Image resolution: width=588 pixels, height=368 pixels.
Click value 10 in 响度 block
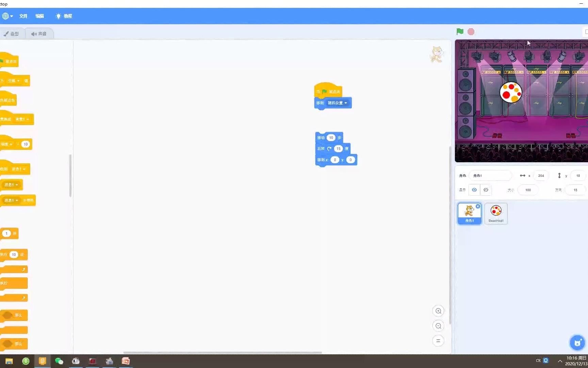click(26, 144)
